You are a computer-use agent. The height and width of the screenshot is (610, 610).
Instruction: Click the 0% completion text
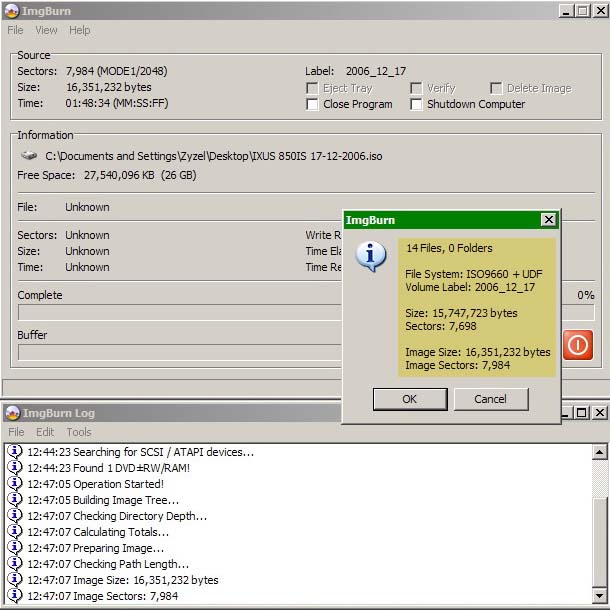[585, 295]
